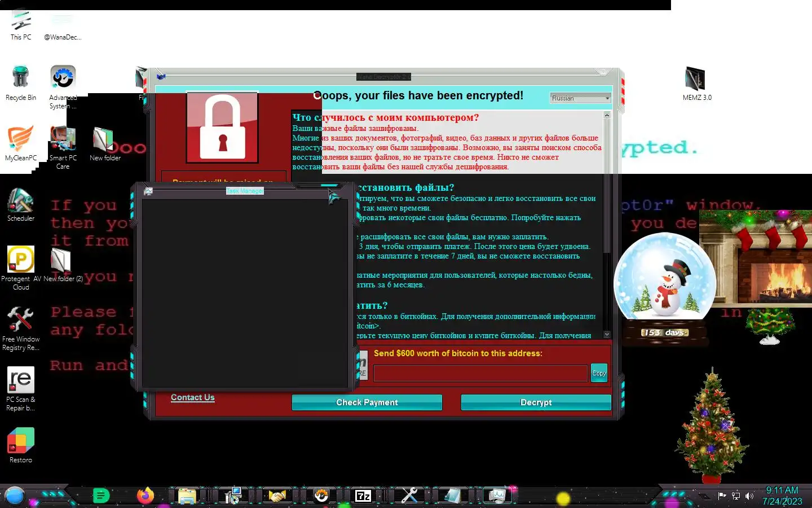Viewport: 812px width, 508px height.
Task: Open the This PC desktop icon
Action: point(21,25)
